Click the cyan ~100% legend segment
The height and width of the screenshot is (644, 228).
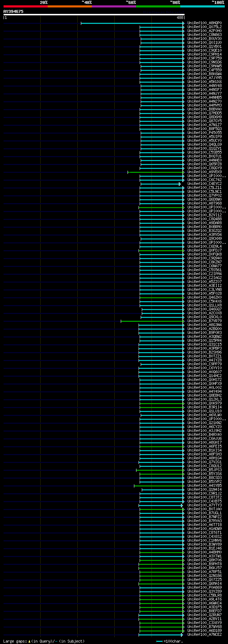pyautogui.click(x=202, y=6)
